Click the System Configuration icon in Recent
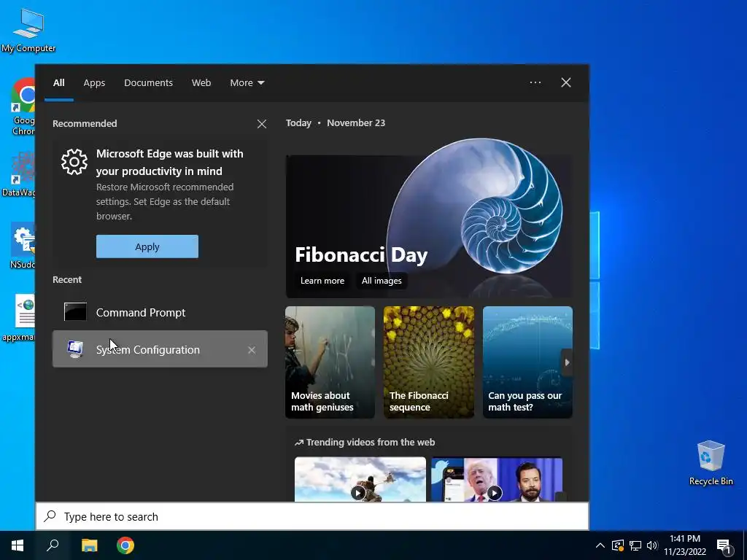747x560 pixels. click(x=75, y=349)
